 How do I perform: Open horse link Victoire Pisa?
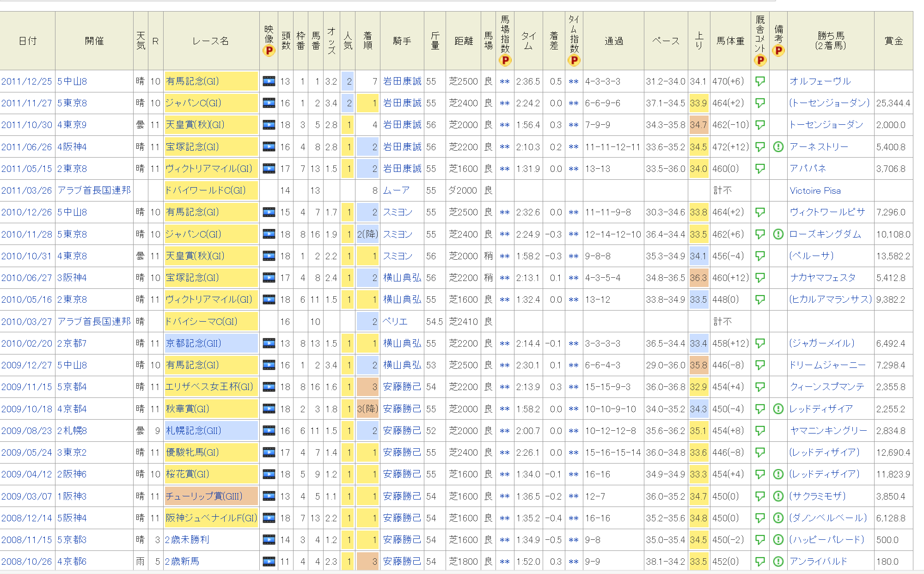tap(815, 191)
